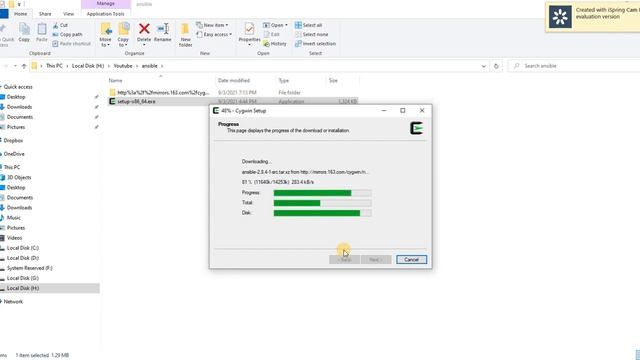640x360 pixels.
Task: Close the Cygwin Setup dialog
Action: (422, 111)
